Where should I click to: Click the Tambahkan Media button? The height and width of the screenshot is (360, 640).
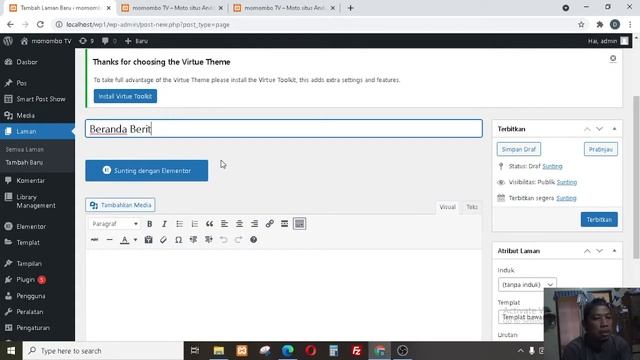120,205
